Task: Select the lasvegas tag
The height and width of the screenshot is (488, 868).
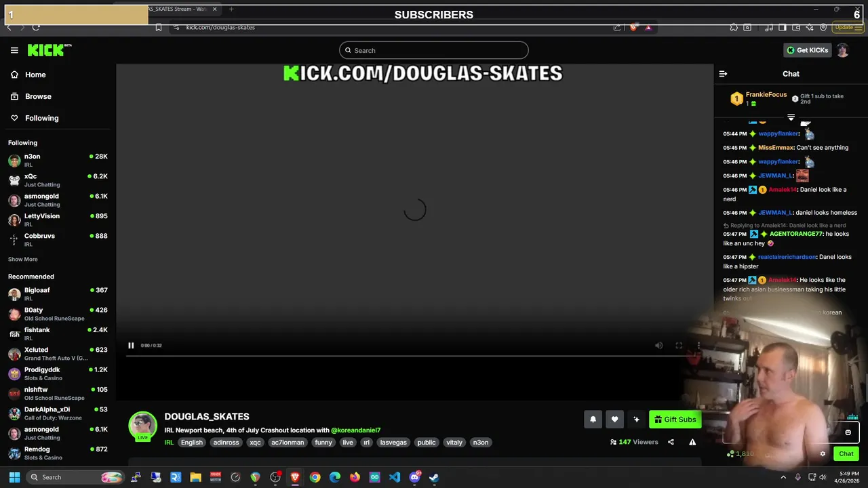Action: 393,443
